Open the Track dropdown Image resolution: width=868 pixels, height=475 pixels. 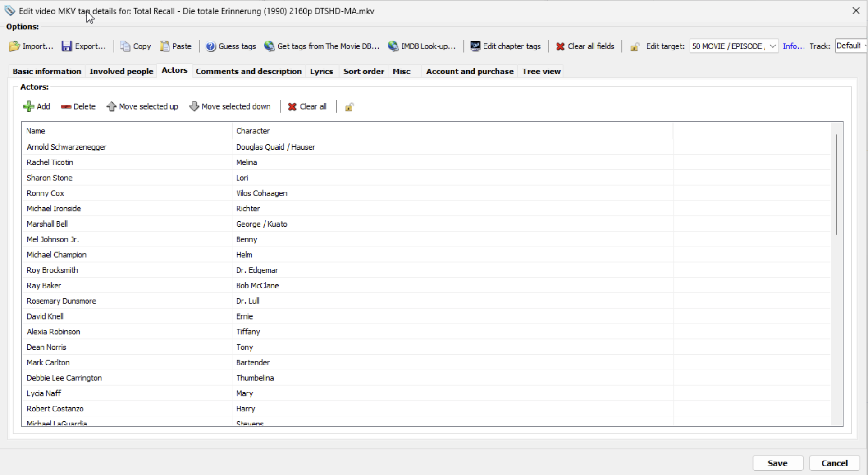click(x=851, y=46)
